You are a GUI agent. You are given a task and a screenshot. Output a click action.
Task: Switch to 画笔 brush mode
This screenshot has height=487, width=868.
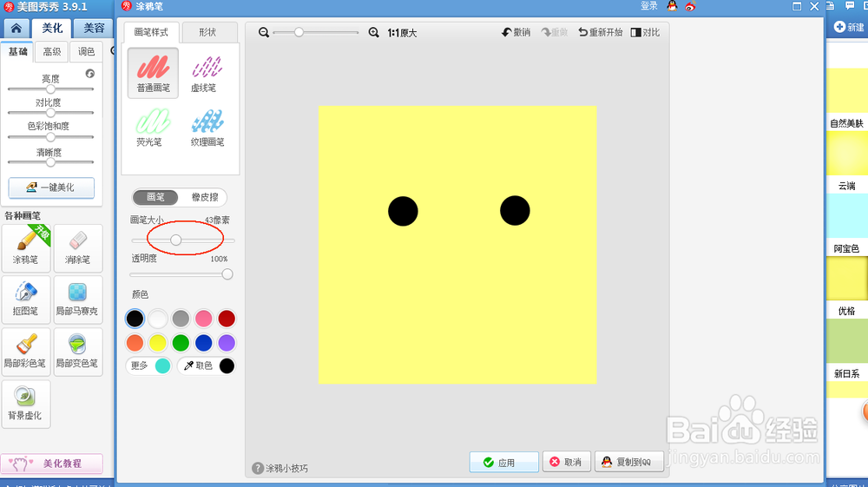[155, 197]
